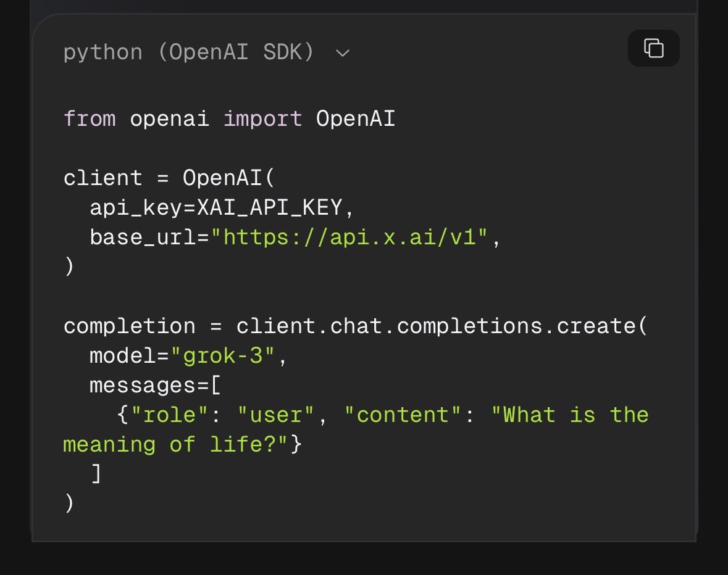Screen dimensions: 728x575
Task: Click the 'from' keyword in the import line
Action: (90, 118)
